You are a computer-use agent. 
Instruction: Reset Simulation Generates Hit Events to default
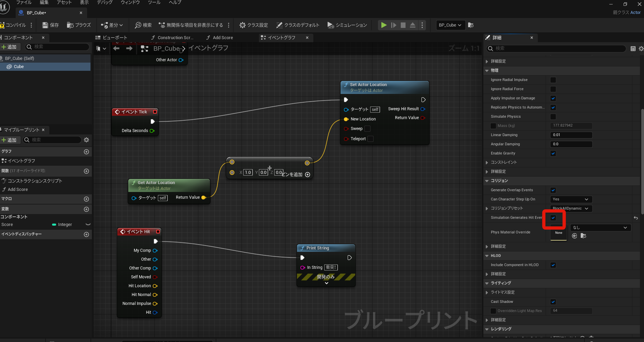[636, 218]
